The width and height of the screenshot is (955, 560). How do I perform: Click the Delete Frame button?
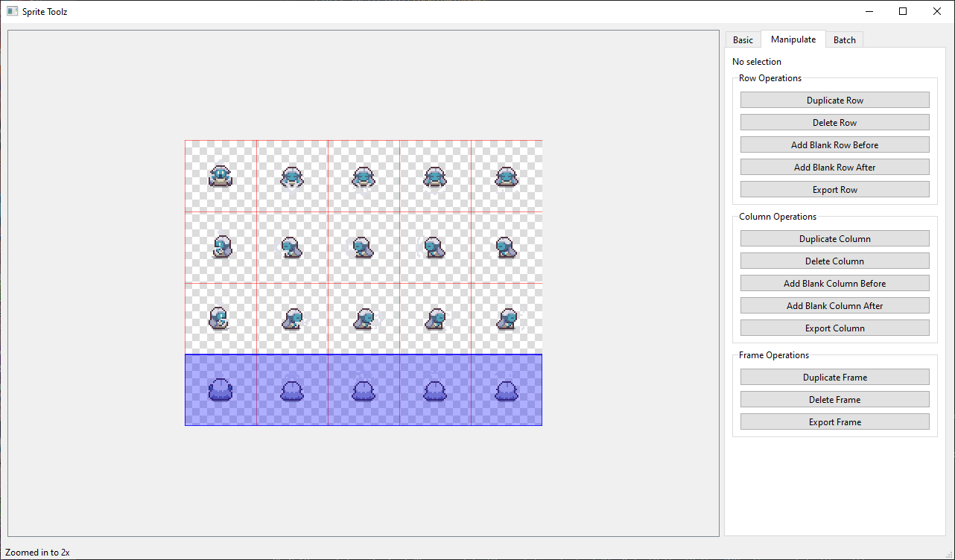834,399
